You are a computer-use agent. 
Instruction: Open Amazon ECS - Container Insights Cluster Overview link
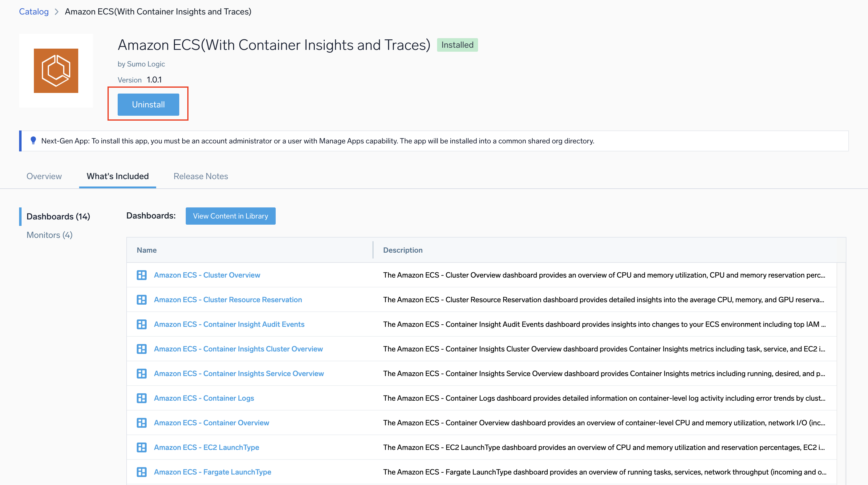click(x=238, y=349)
